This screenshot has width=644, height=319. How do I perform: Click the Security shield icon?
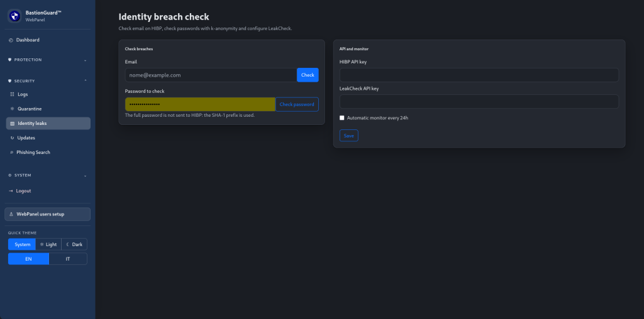coord(10,81)
